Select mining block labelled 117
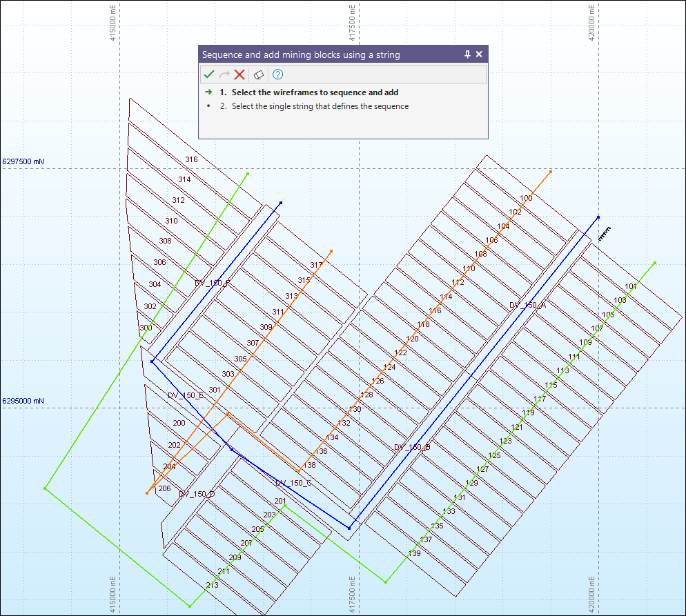This screenshot has width=686, height=616. pyautogui.click(x=540, y=398)
